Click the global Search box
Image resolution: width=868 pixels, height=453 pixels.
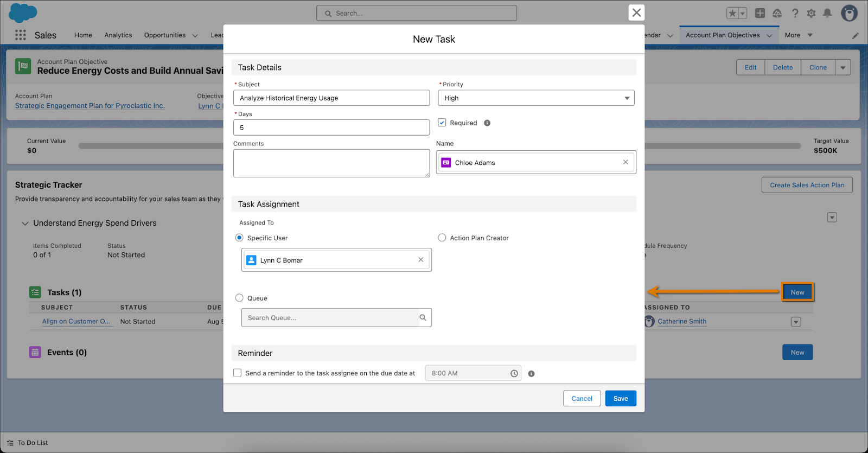tap(417, 13)
